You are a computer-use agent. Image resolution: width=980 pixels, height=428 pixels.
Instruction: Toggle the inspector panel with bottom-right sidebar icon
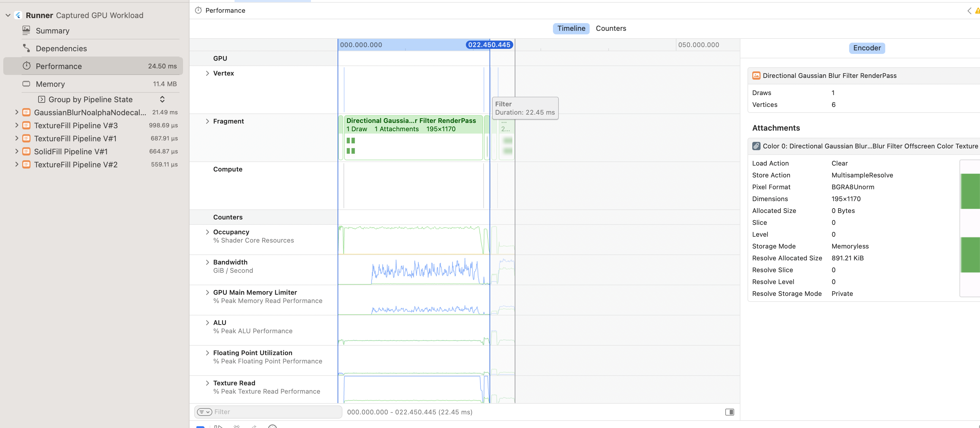tap(729, 412)
